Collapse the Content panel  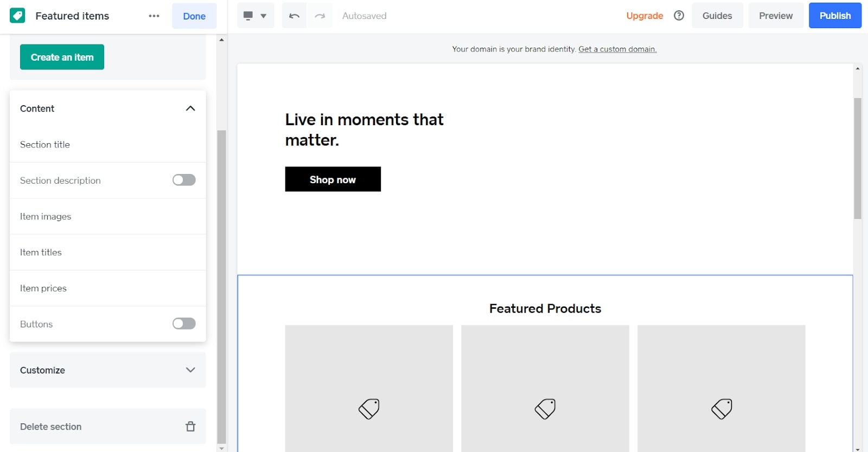point(190,108)
